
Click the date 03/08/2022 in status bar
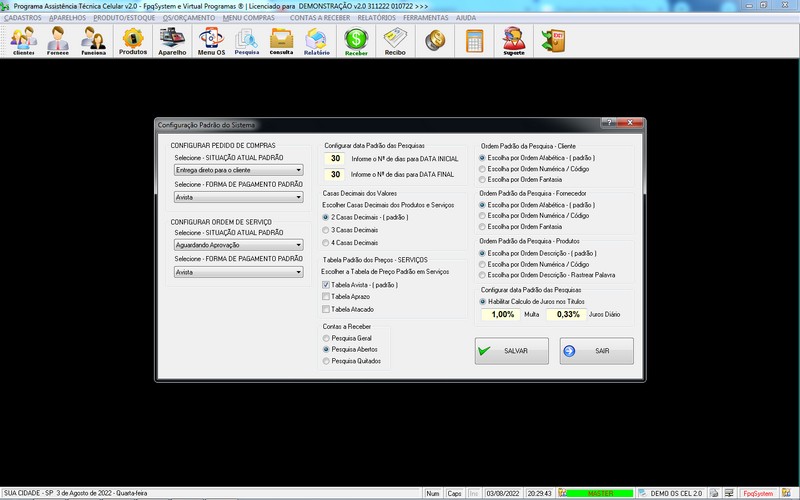click(503, 493)
